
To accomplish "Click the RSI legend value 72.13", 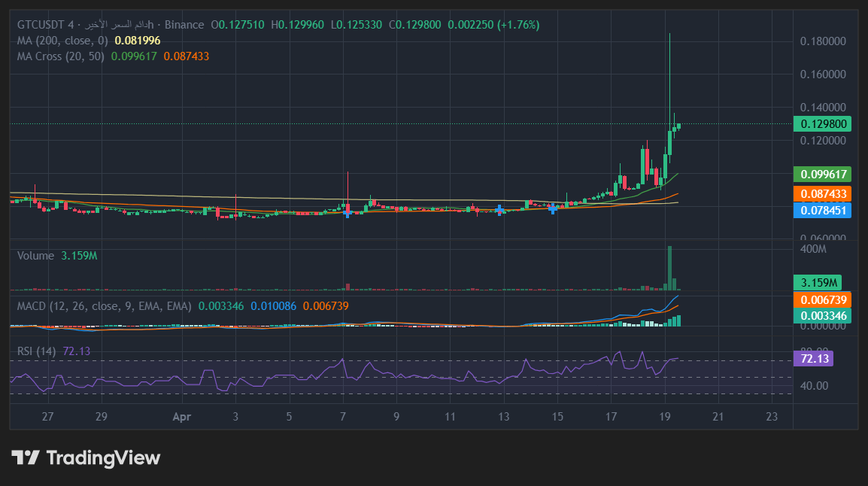I will pos(77,351).
